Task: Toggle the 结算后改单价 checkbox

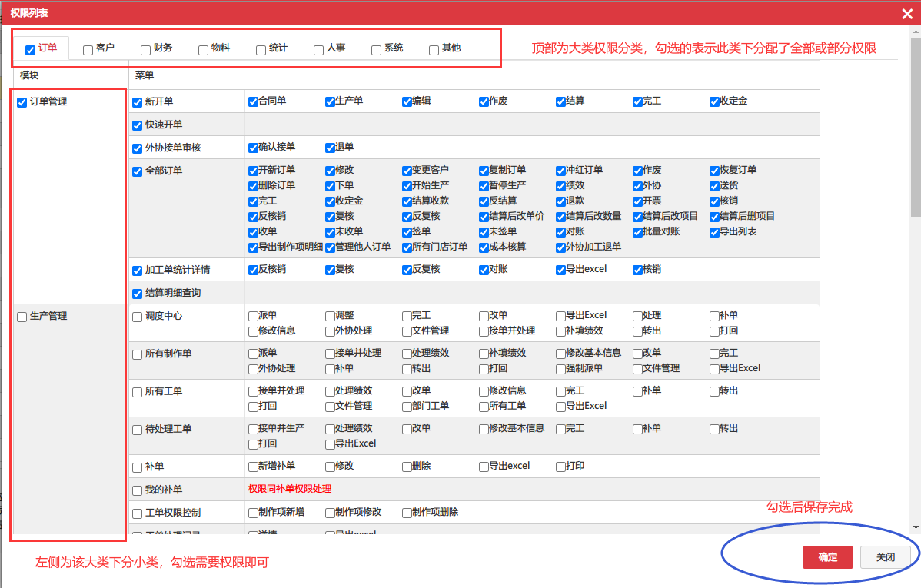Action: 484,218
